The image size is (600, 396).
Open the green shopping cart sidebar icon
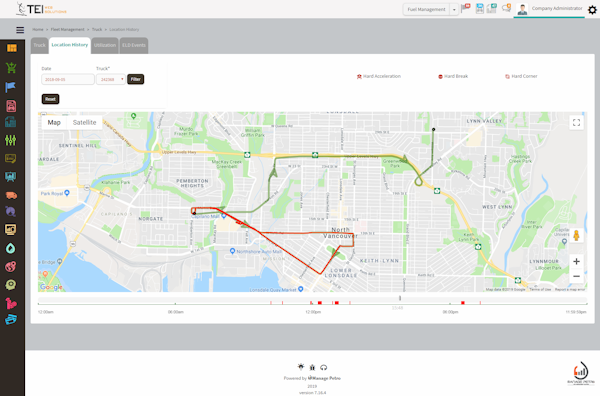11,68
